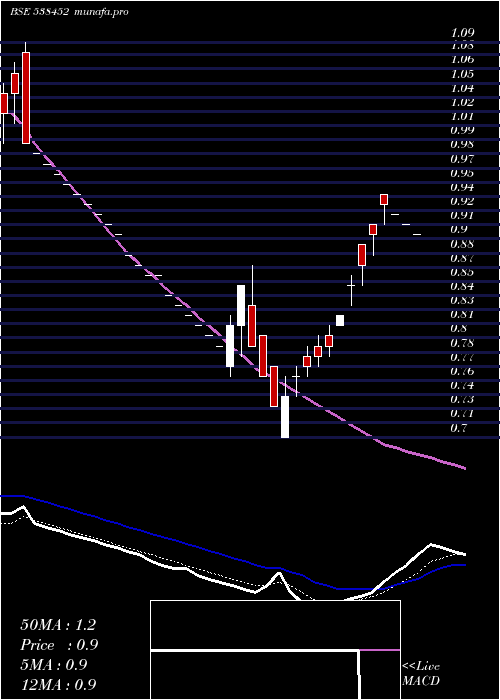Click the 0.71 price axis label
Screen dimensions: 500x700
pos(462,414)
